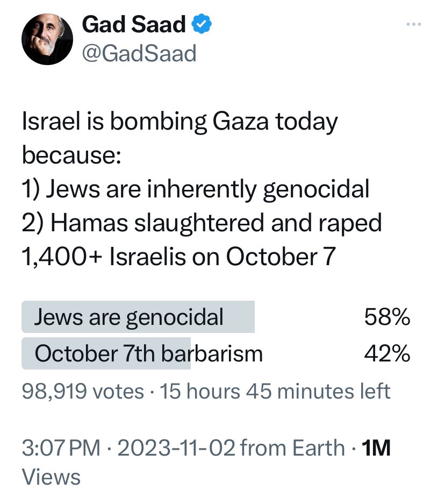The image size is (445, 504).
Task: Click the 15 hours 45 minutes left text
Action: tap(275, 391)
